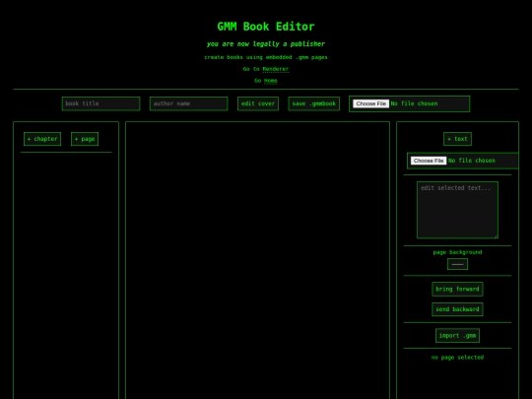Import a .gmm page
The image size is (532, 399).
(x=457, y=336)
